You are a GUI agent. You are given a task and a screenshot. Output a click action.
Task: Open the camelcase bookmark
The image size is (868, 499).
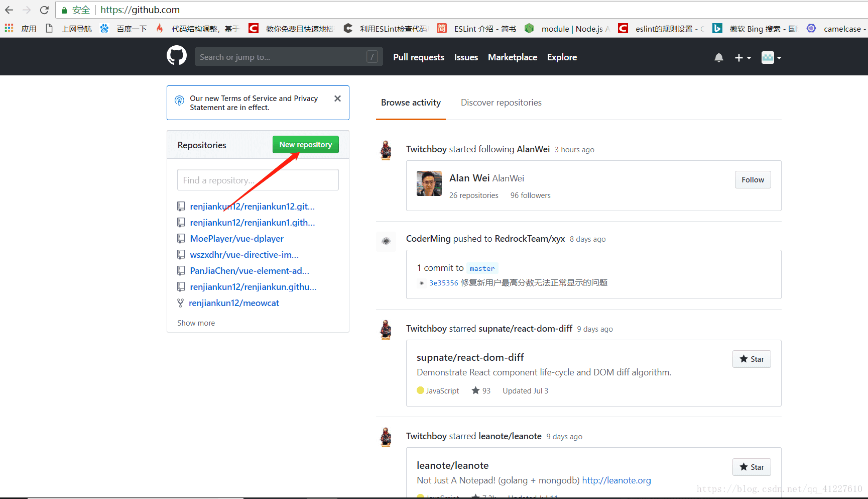pyautogui.click(x=836, y=29)
